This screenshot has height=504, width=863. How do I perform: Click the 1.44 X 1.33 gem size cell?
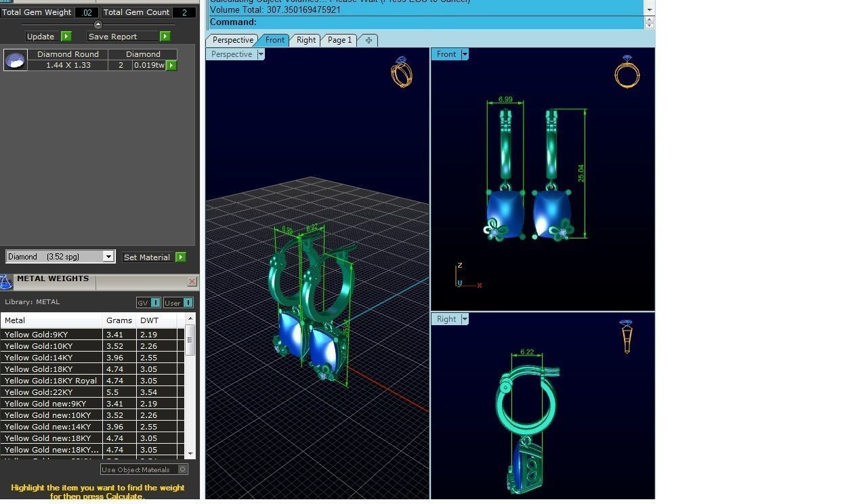tap(68, 65)
